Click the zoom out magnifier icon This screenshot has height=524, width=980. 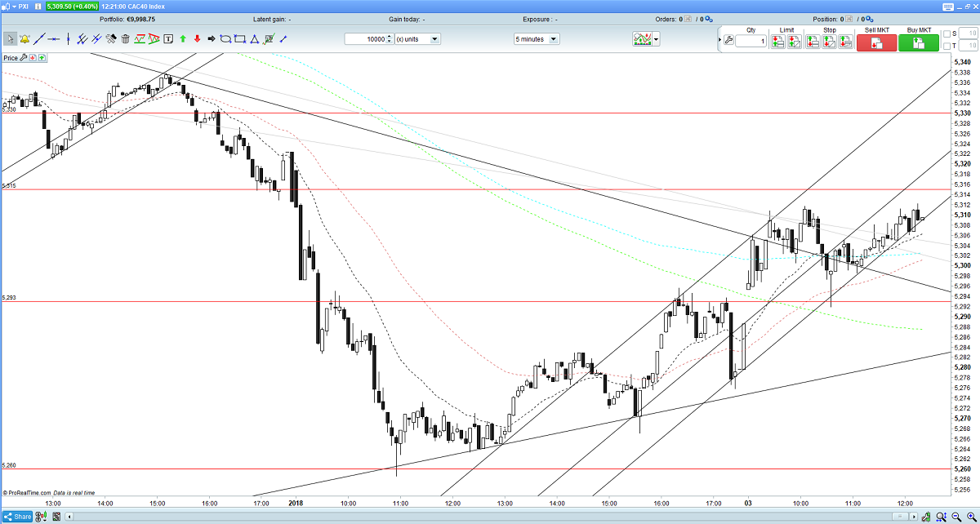[x=956, y=517]
